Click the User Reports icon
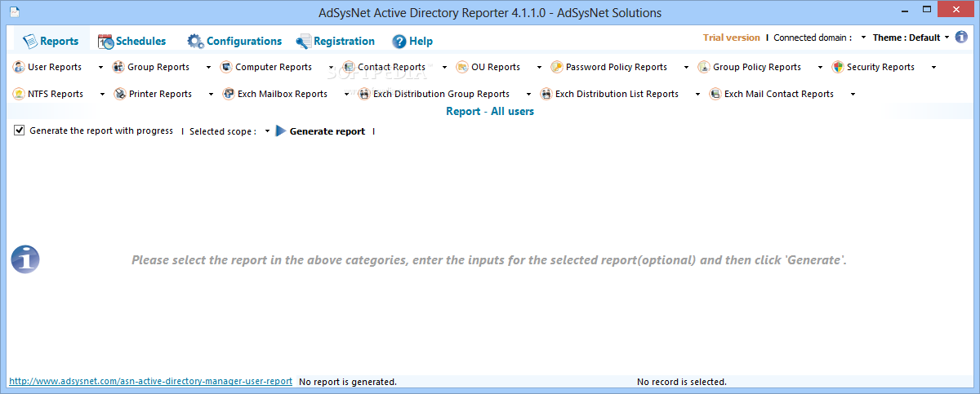 click(x=19, y=67)
